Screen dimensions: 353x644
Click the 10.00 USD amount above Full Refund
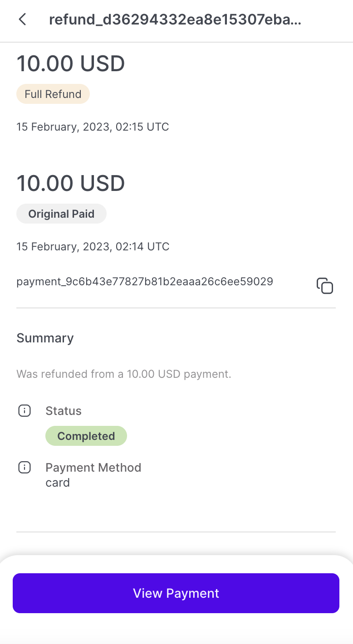click(x=71, y=63)
